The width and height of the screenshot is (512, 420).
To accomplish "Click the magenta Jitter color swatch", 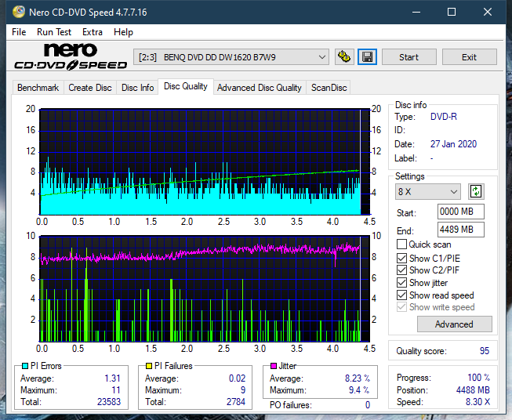I will click(274, 366).
